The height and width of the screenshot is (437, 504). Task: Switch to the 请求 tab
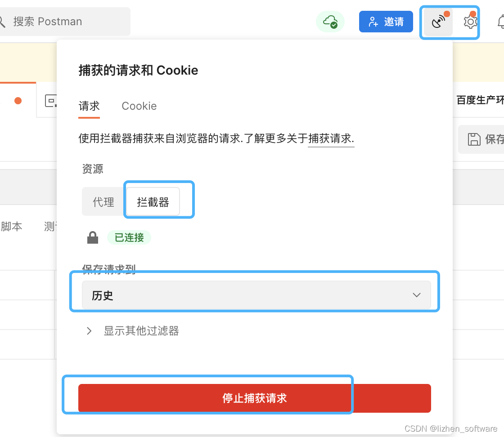click(x=89, y=106)
